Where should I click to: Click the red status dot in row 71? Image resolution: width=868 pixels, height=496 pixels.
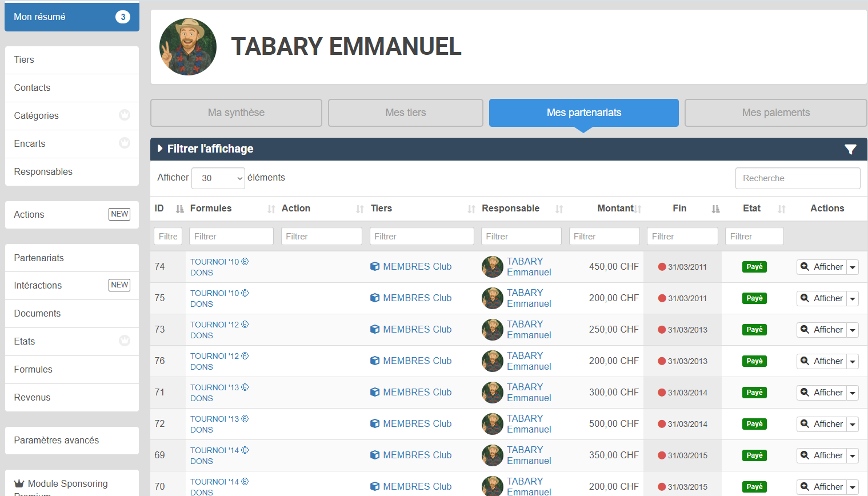662,393
